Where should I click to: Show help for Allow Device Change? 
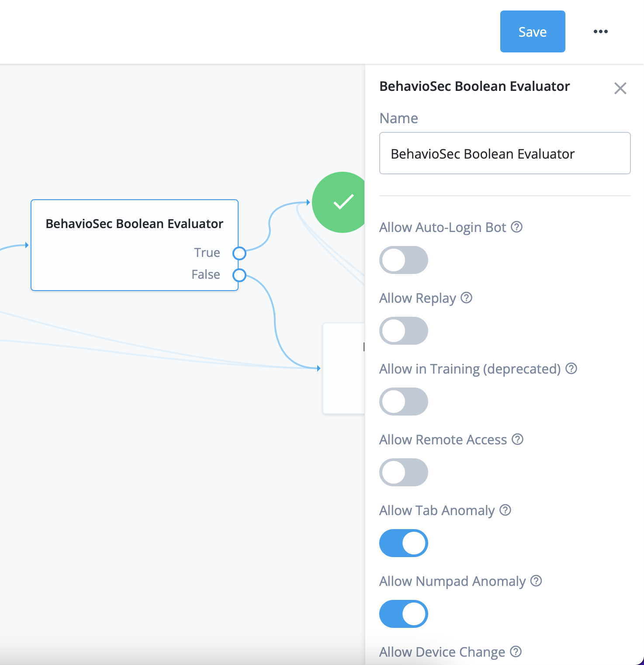516,652
